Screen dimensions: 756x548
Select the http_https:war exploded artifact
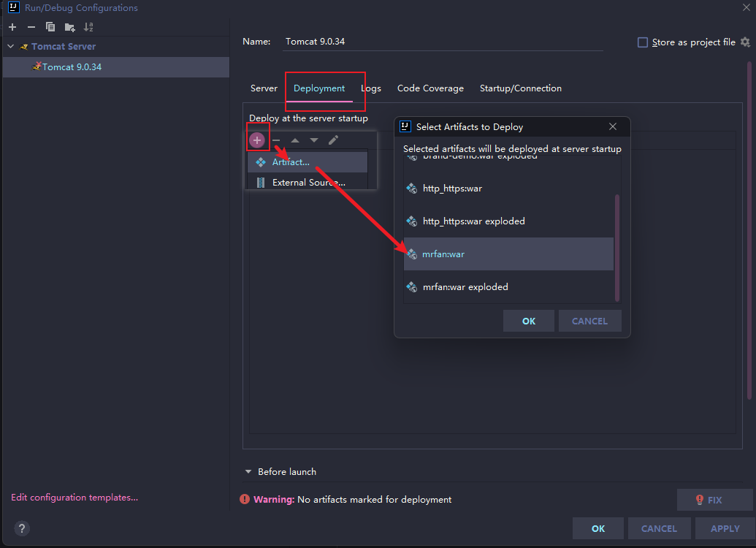tap(508, 221)
